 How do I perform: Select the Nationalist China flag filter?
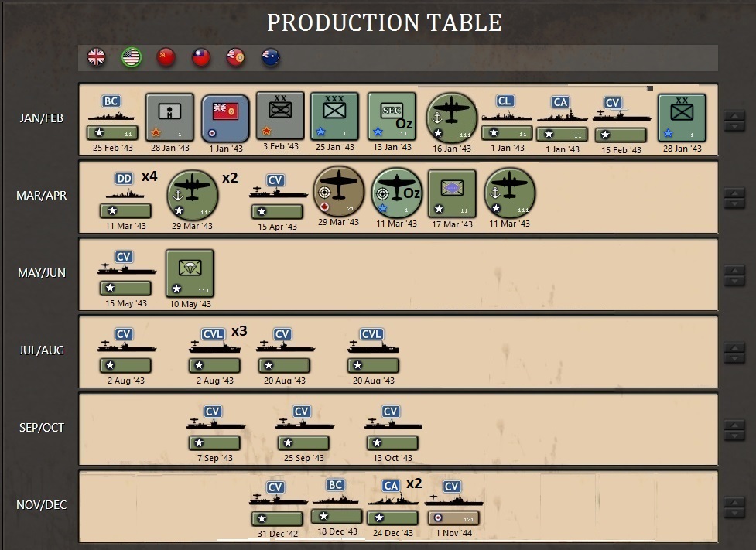(x=201, y=57)
